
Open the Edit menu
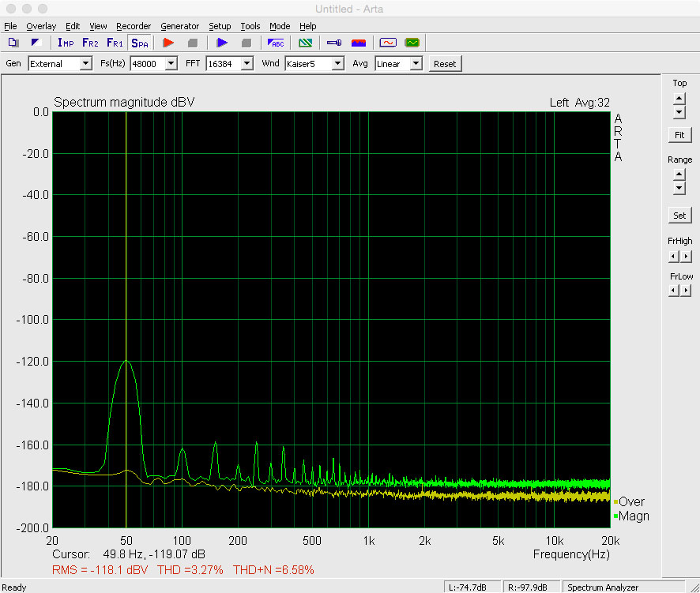[73, 26]
